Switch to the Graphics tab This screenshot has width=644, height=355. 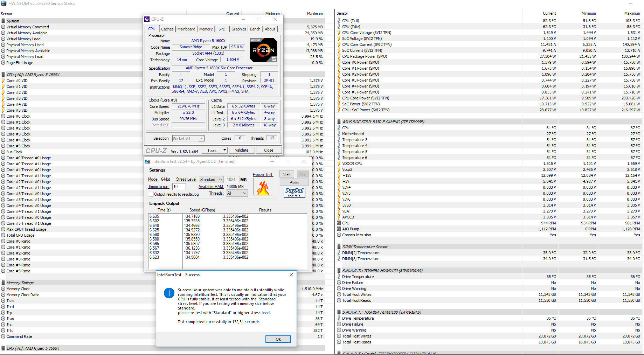[x=239, y=29]
